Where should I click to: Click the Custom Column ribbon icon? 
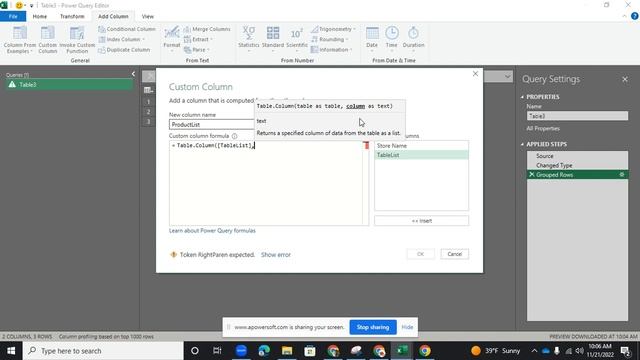pos(47,40)
